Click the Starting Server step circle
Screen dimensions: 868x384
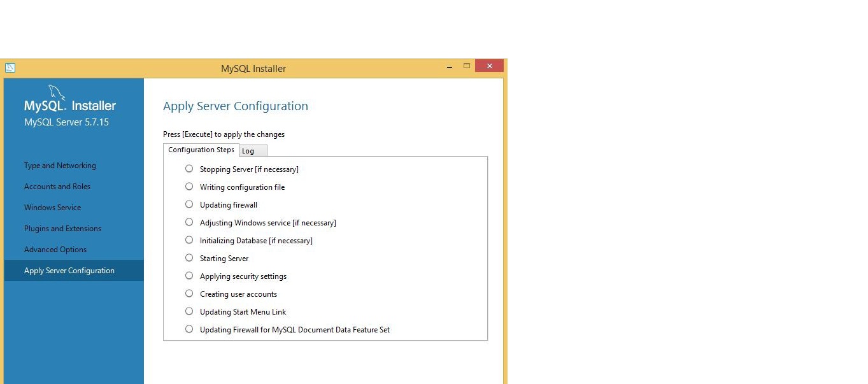[189, 258]
